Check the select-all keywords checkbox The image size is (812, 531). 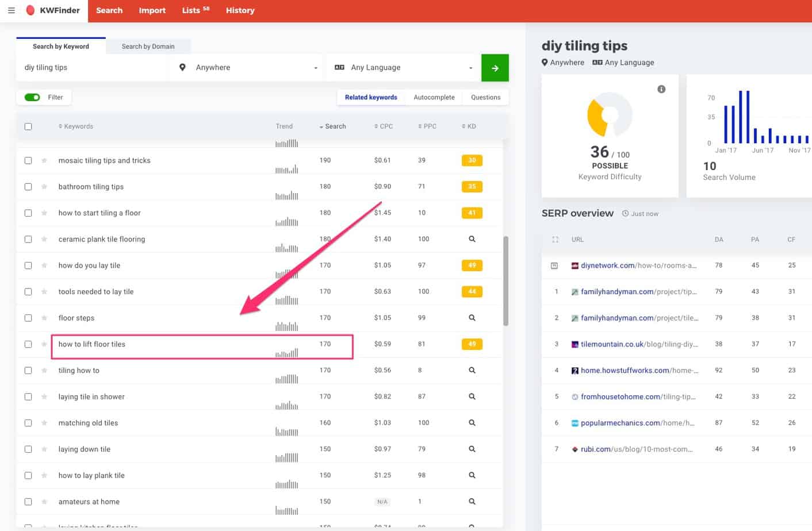(28, 126)
